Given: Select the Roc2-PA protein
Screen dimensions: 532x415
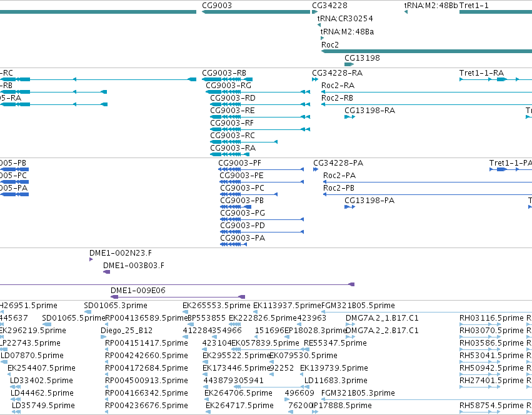Looking at the screenshot, I should [x=339, y=176].
